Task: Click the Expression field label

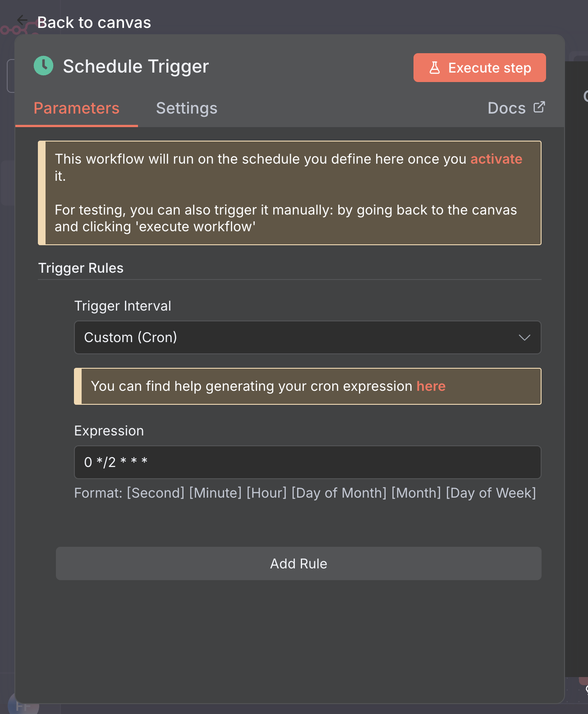Action: [x=109, y=431]
